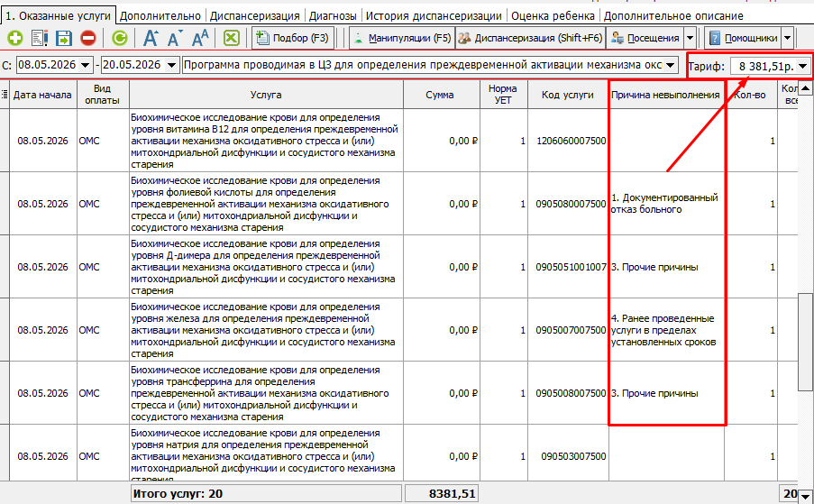
Task: Expand the Посещения dropdown arrow
Action: pyautogui.click(x=690, y=38)
